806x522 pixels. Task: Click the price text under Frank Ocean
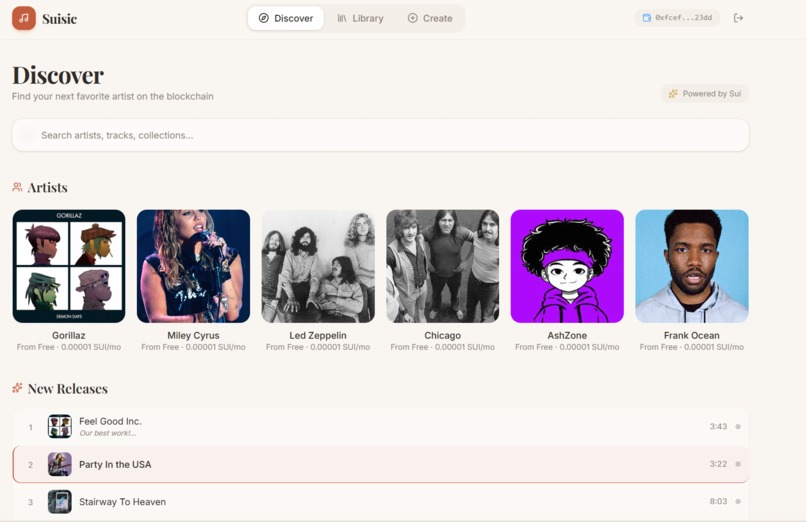tap(692, 347)
